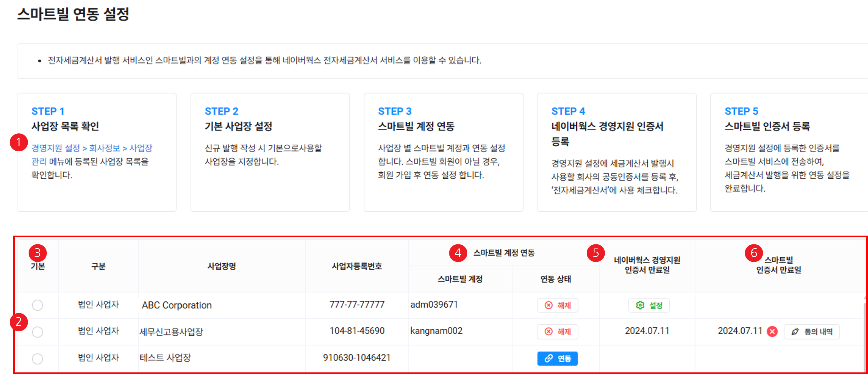Click 연동 상태 column header
The width and height of the screenshot is (868, 374).
[555, 279]
